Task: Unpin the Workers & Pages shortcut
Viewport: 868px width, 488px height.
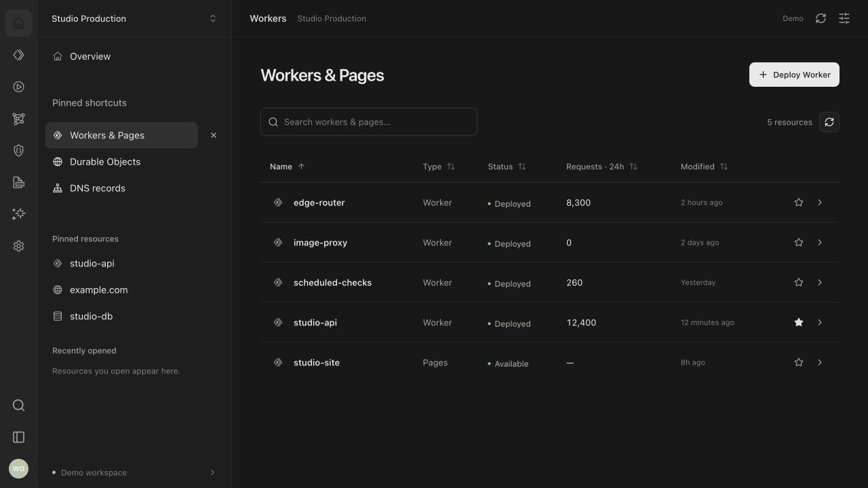Action: click(x=214, y=136)
